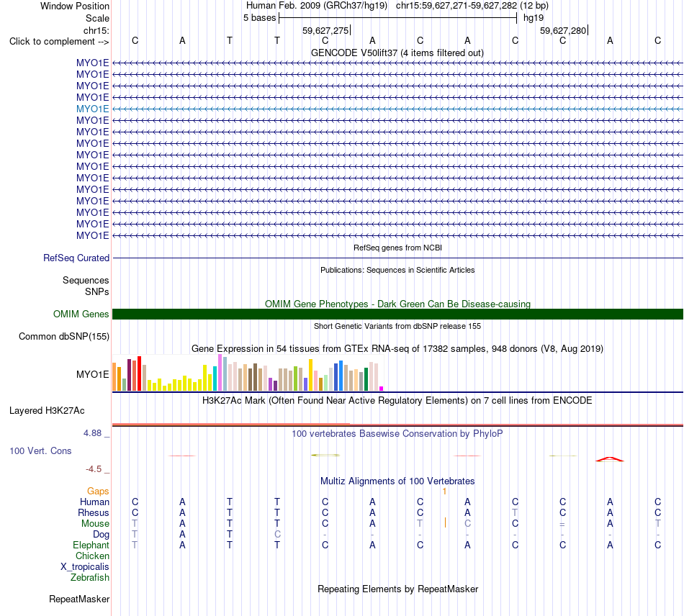Viewport: 684px width, 616px height.
Task: Open 'OMIM Gene Phenotypes' track title
Action: [397, 304]
